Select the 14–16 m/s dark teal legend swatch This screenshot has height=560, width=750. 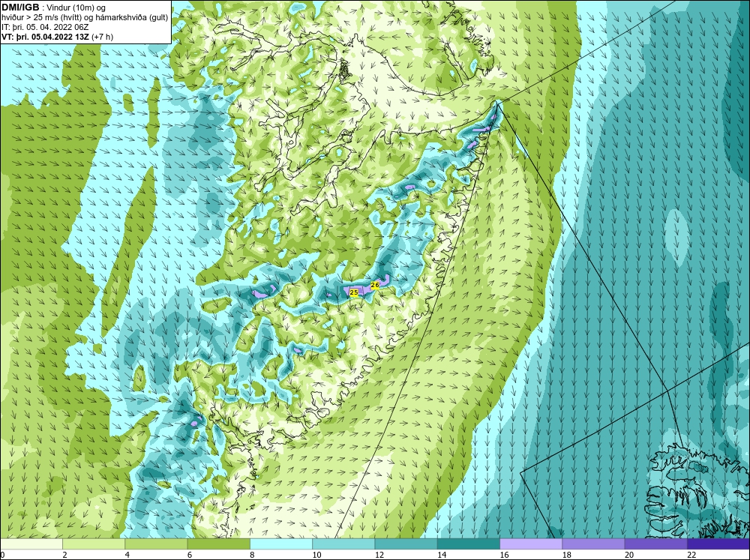click(469, 544)
